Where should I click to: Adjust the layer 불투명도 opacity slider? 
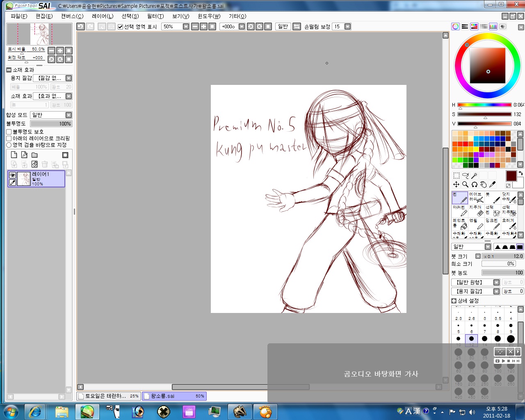click(51, 123)
